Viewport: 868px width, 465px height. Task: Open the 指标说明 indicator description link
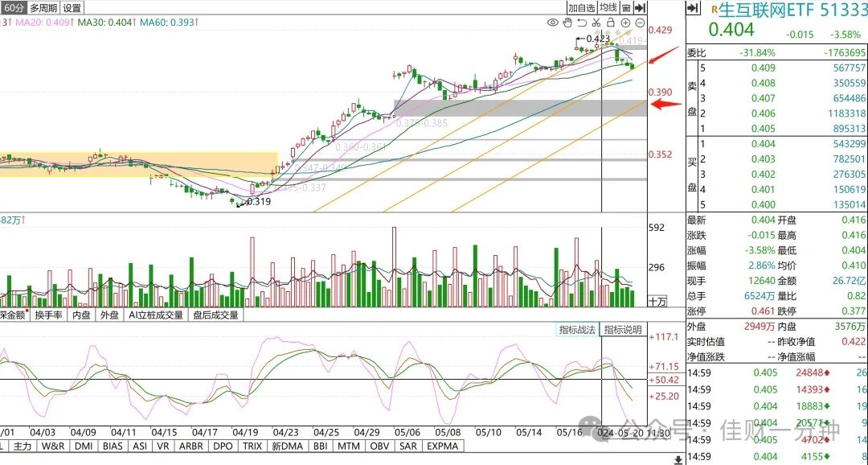point(623,330)
